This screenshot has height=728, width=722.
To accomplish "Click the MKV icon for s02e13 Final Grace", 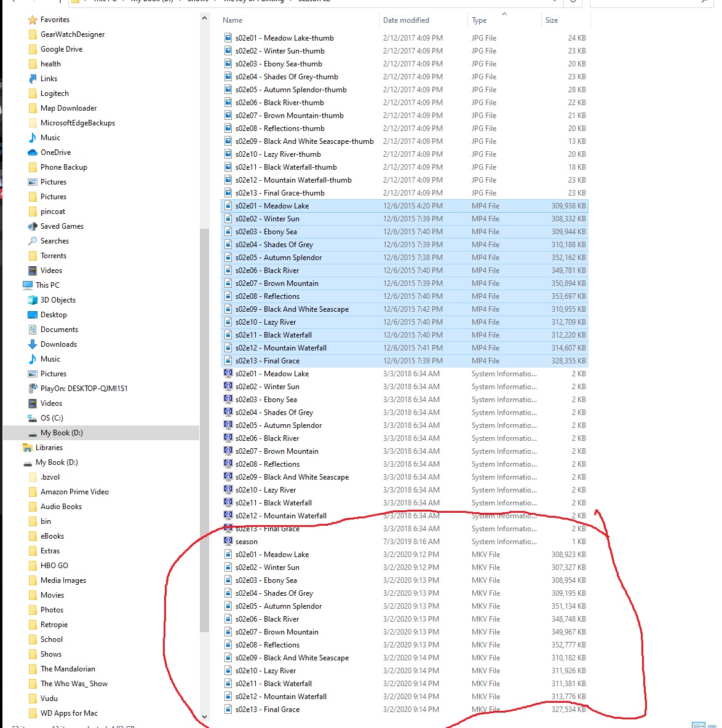I will coord(228,709).
